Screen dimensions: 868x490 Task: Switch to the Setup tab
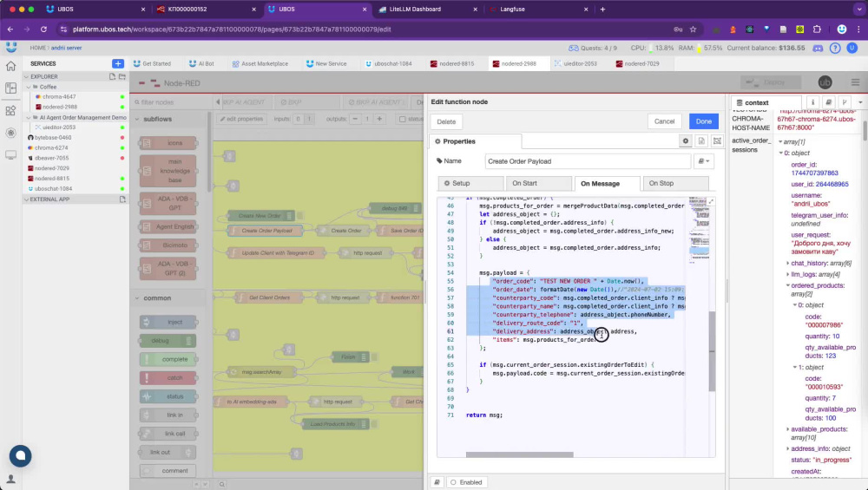click(470, 183)
